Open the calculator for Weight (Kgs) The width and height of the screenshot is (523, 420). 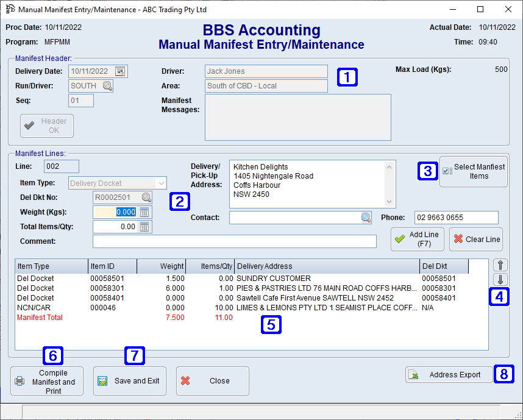144,212
